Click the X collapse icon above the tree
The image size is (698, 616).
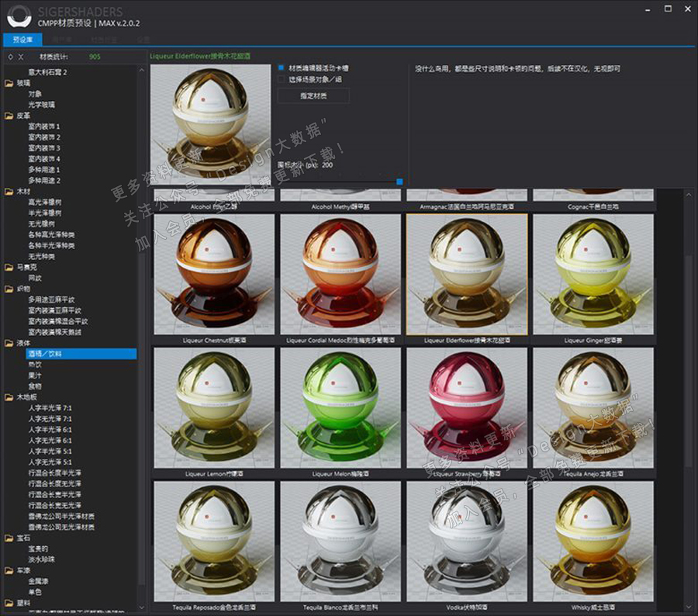click(x=21, y=57)
